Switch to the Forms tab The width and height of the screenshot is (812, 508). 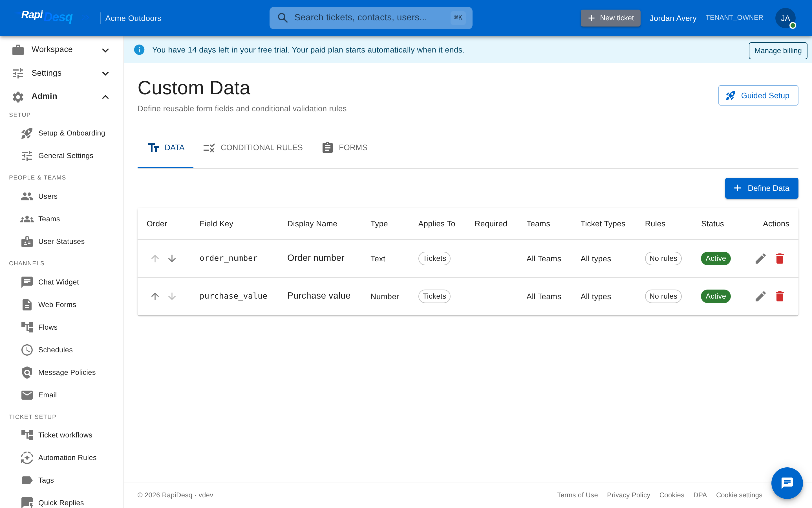point(345,148)
